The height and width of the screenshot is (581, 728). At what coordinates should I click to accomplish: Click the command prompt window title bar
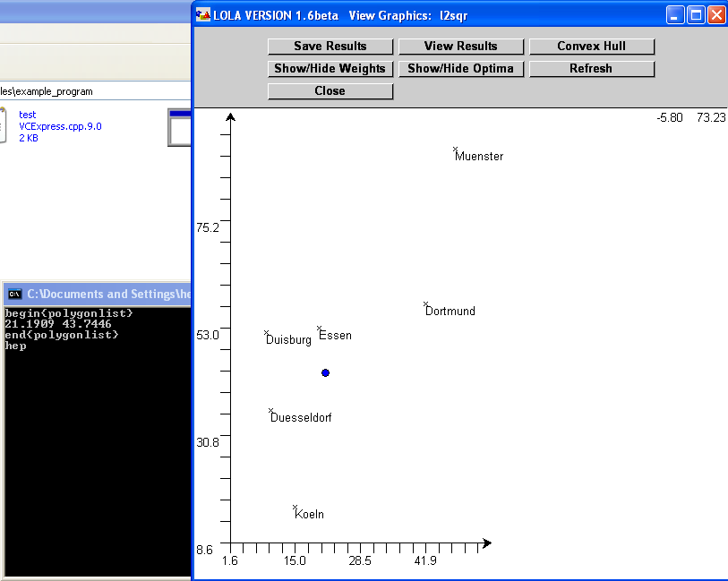[98, 294]
